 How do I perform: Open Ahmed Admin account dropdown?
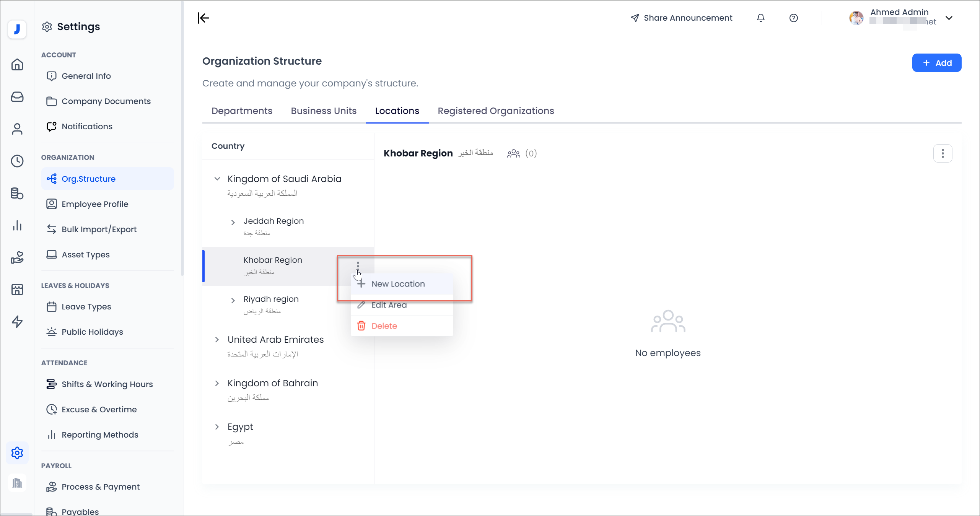949,18
